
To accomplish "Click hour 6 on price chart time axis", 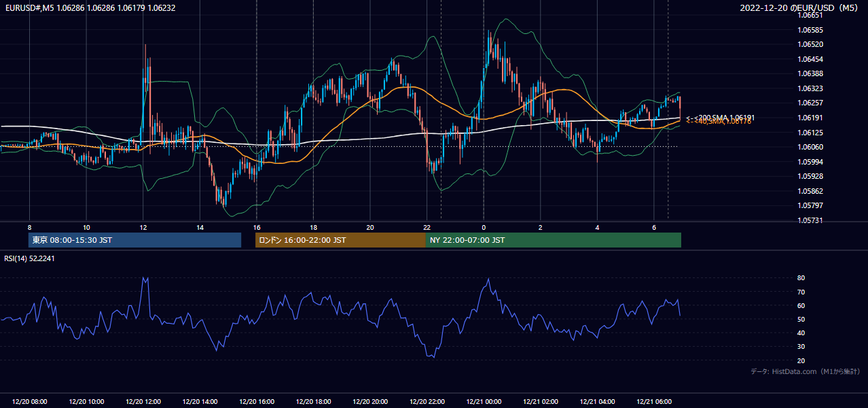I will tap(653, 227).
